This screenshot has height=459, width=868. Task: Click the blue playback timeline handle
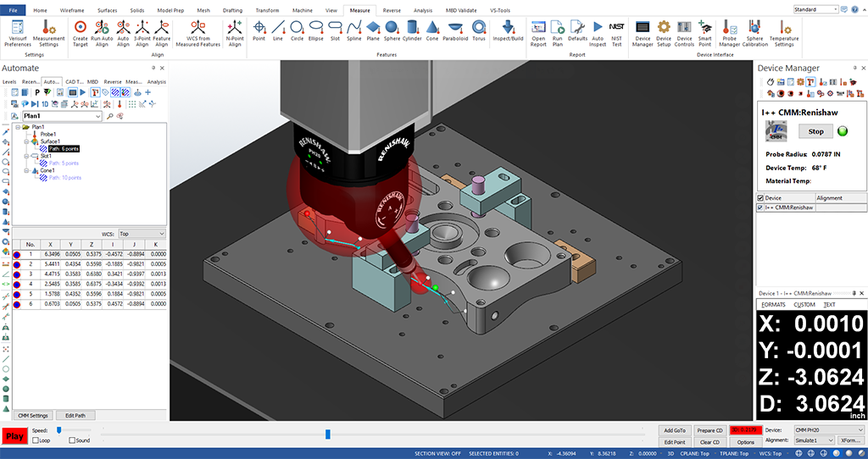point(328,434)
